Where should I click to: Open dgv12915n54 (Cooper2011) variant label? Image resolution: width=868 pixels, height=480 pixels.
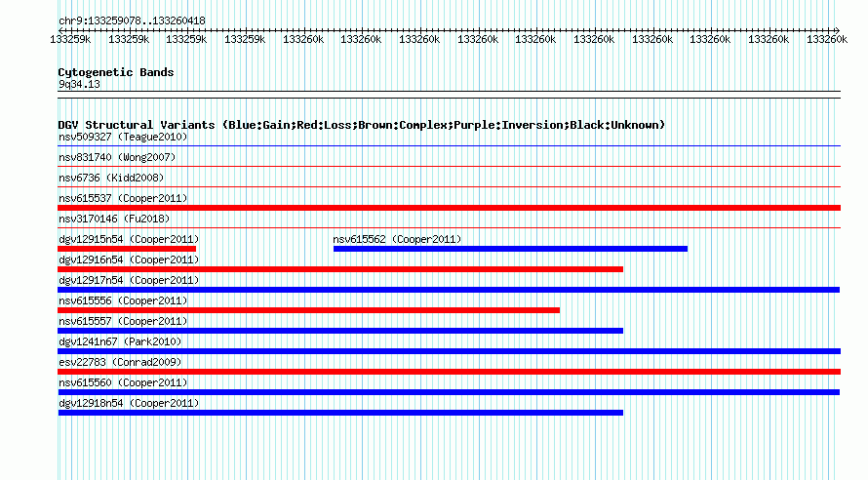(x=129, y=239)
